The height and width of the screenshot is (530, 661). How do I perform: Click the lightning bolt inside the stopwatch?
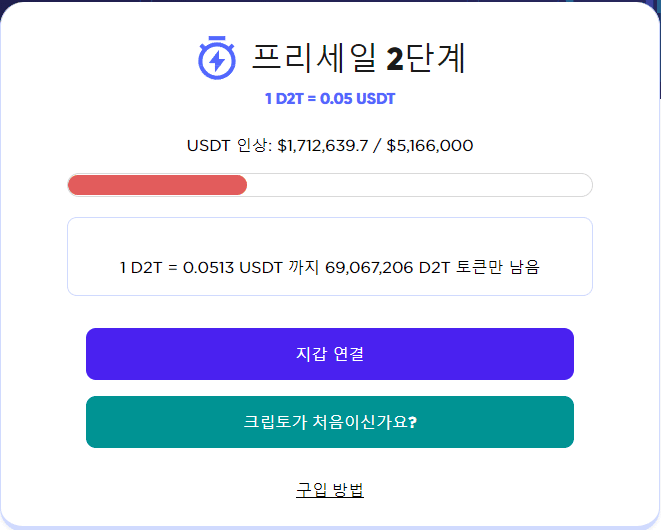tap(216, 60)
